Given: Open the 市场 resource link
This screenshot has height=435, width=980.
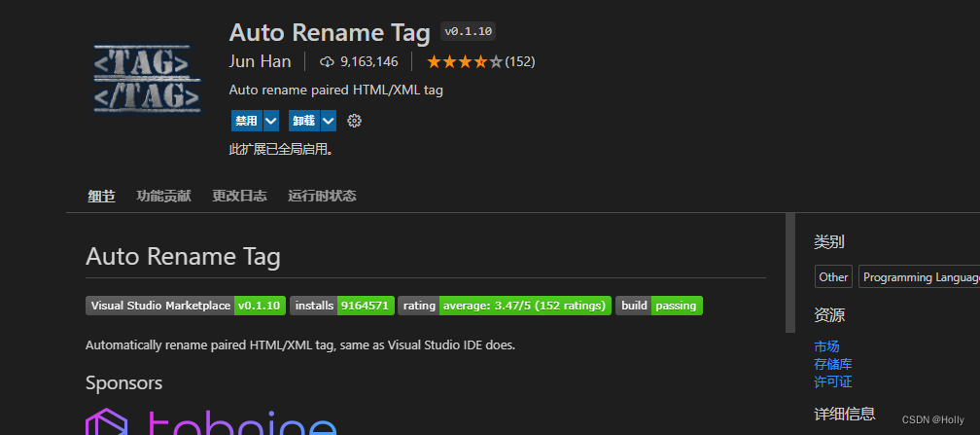Looking at the screenshot, I should (x=826, y=346).
